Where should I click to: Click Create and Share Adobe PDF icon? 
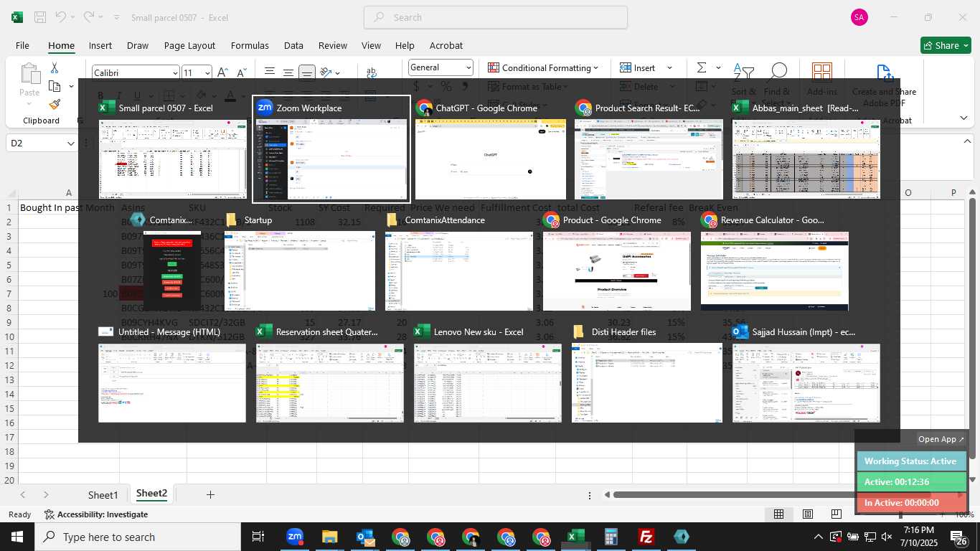[885, 74]
